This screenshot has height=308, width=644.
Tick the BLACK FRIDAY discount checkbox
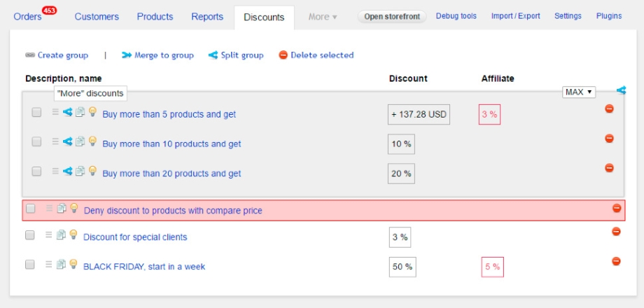[x=30, y=265]
